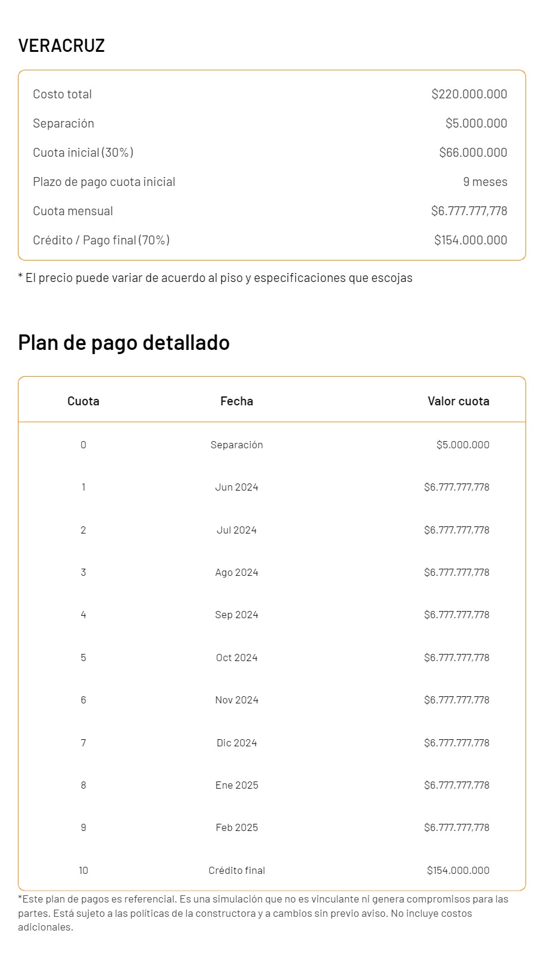Select the Crédito final row label
This screenshot has width=544, height=980.
[x=236, y=870]
